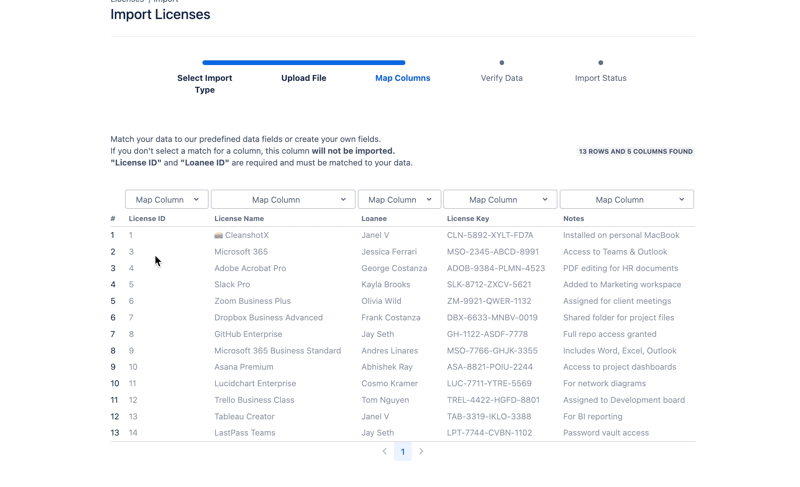Click license key CLN-5892-XYLT-FD7A

pos(490,235)
